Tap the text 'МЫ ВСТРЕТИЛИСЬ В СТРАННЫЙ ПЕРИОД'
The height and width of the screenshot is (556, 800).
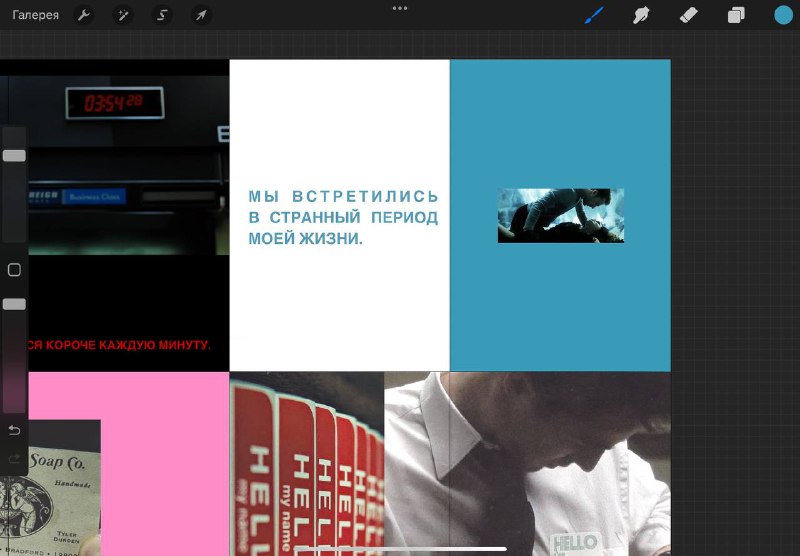pos(343,207)
